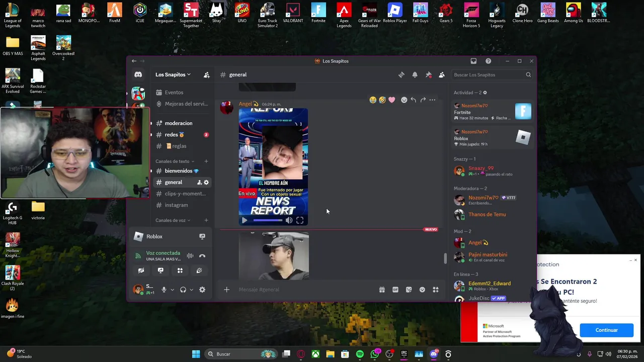This screenshot has height=362, width=644.
Task: Open GIF picker in message bar
Action: 395,290
